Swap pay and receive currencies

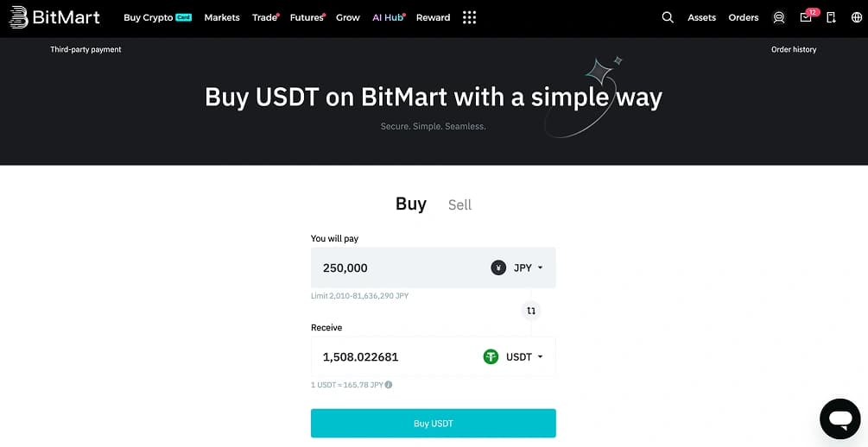tap(531, 311)
